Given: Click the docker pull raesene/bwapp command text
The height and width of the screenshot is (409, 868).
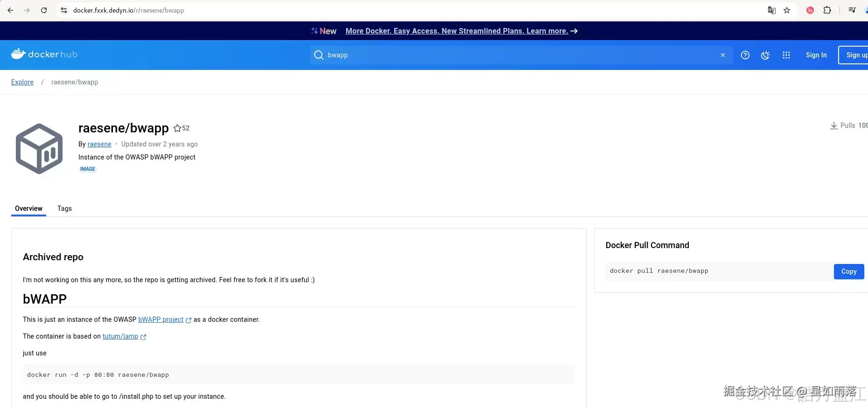Looking at the screenshot, I should (659, 271).
